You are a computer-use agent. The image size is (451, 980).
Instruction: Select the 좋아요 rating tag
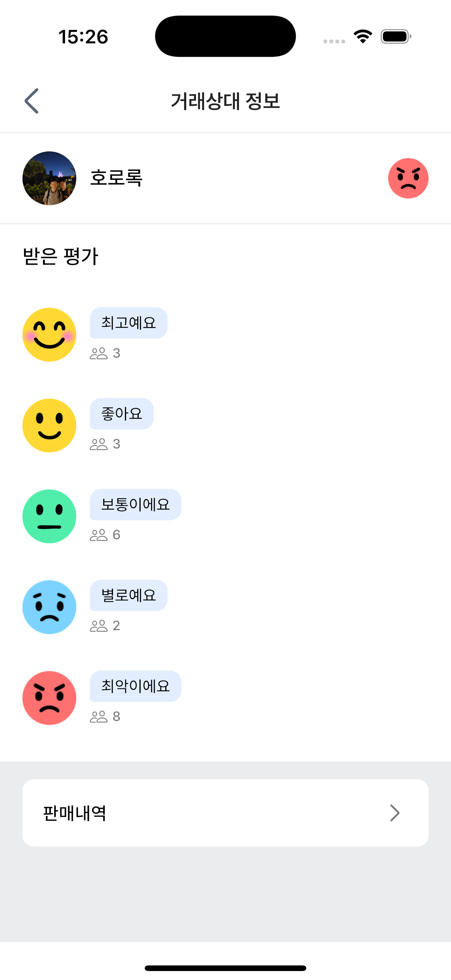coord(122,414)
